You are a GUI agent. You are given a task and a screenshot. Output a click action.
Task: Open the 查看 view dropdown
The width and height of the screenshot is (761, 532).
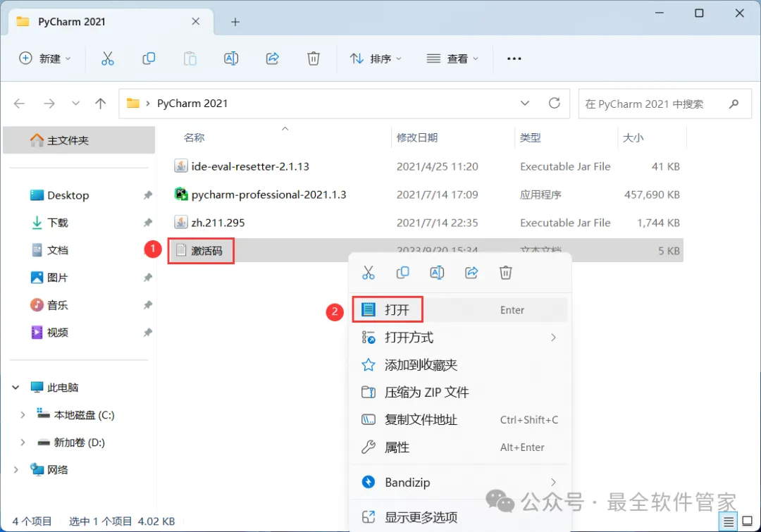point(452,58)
